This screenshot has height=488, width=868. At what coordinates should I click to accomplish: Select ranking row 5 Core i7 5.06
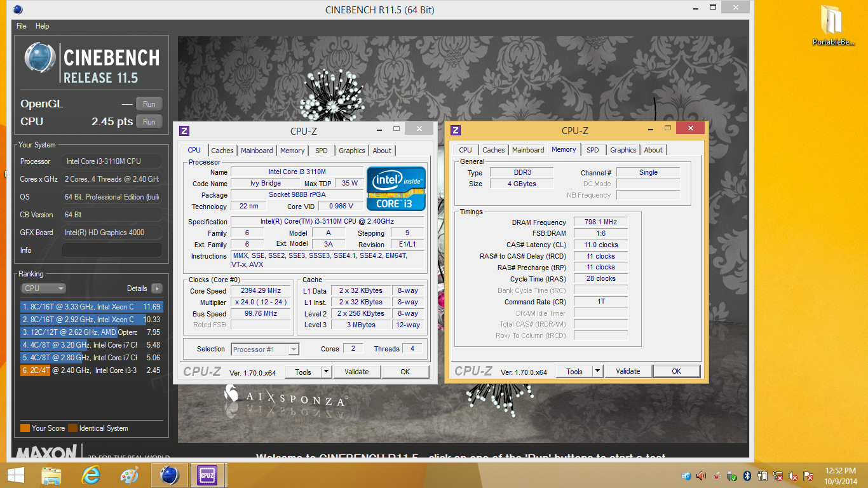[92, 358]
